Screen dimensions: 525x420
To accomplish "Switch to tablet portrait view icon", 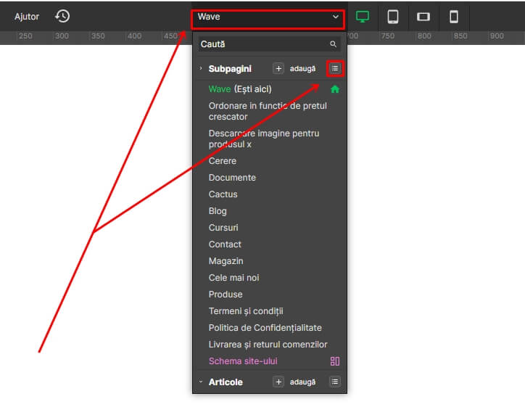I will tap(393, 16).
